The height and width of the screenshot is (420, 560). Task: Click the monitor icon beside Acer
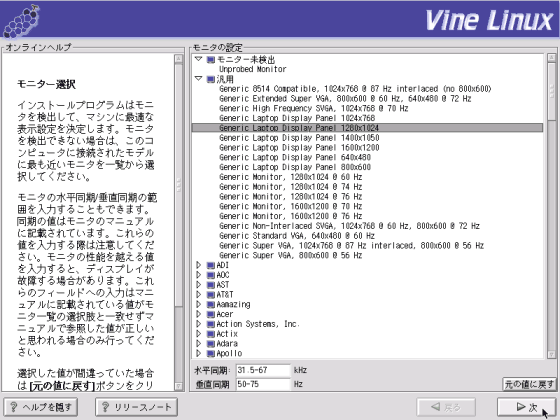click(x=211, y=315)
